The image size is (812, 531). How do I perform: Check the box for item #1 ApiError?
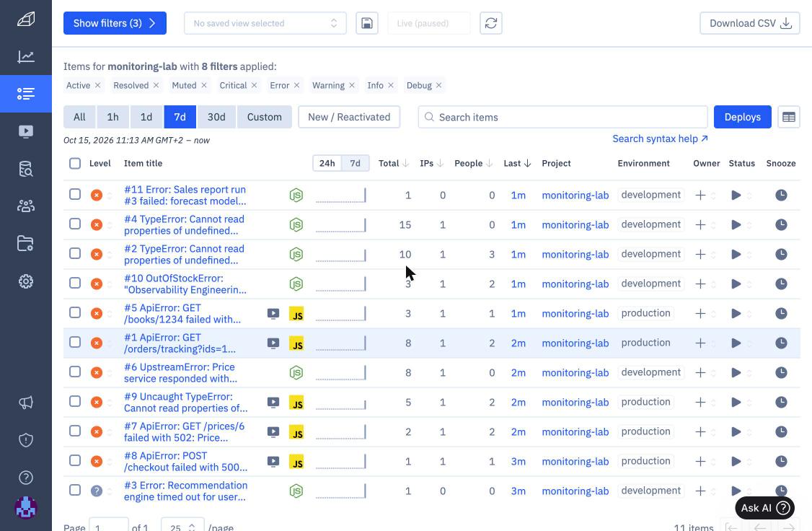75,342
